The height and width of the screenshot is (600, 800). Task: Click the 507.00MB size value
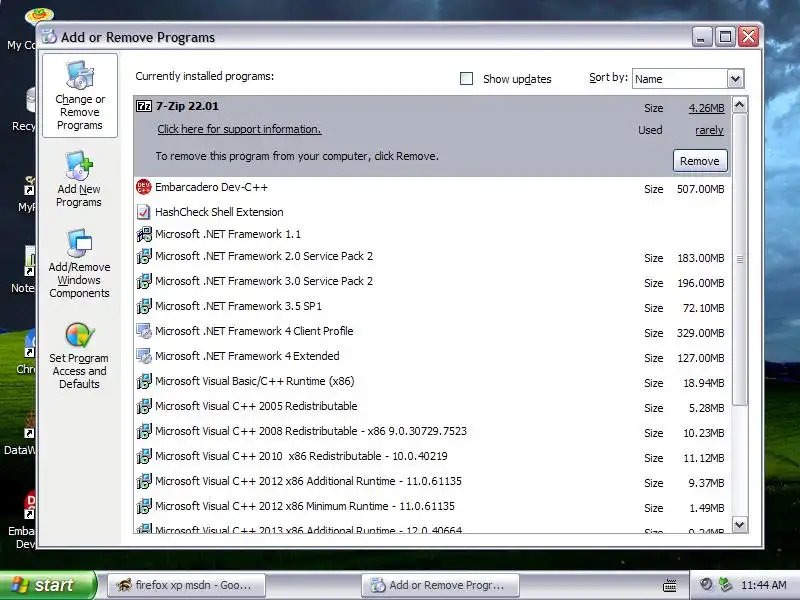[x=701, y=189]
